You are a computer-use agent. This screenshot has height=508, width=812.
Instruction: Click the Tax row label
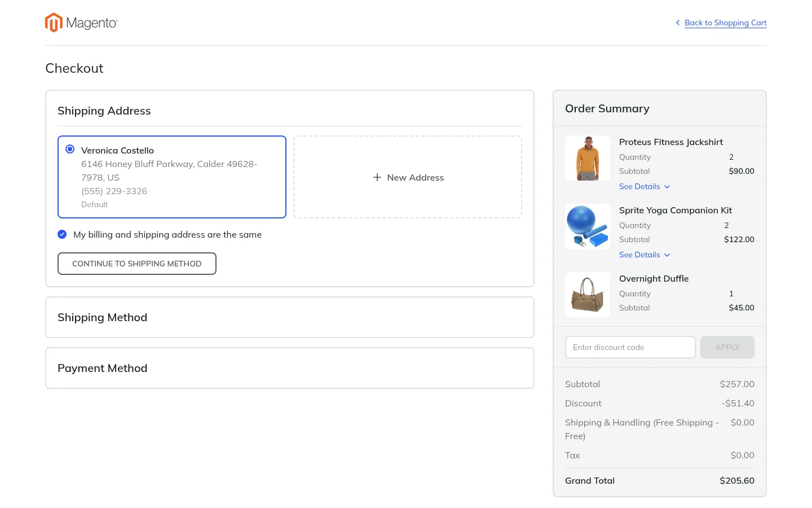tap(572, 456)
